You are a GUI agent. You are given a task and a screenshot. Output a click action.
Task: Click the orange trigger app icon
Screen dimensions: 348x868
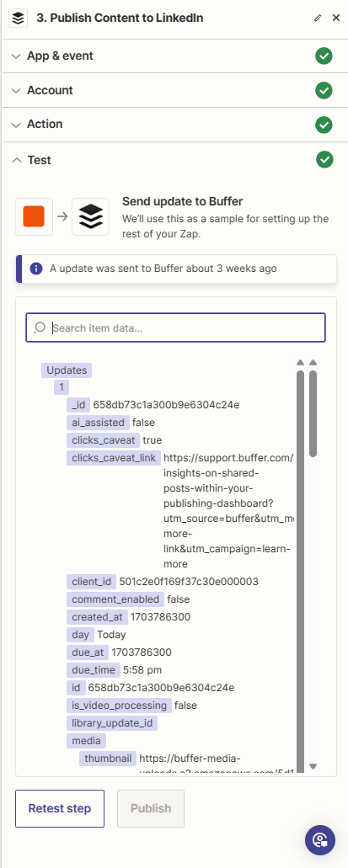34,216
